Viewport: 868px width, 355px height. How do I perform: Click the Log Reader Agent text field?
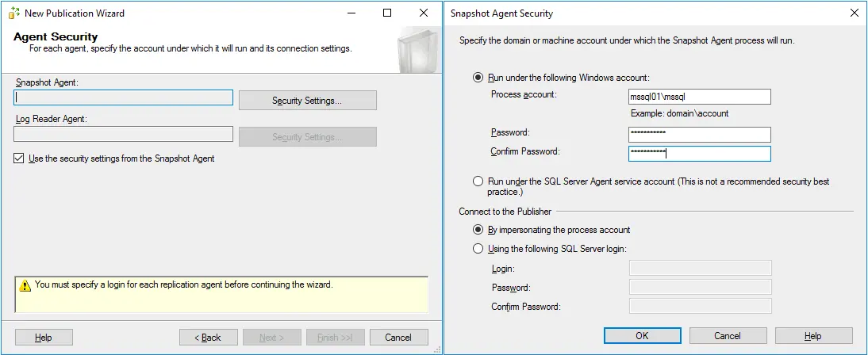(x=123, y=134)
